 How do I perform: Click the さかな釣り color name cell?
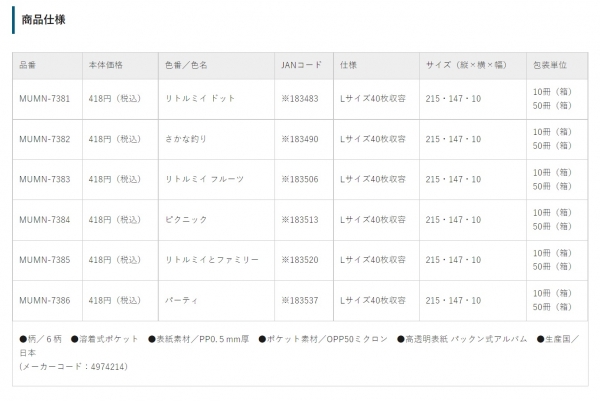(187, 139)
